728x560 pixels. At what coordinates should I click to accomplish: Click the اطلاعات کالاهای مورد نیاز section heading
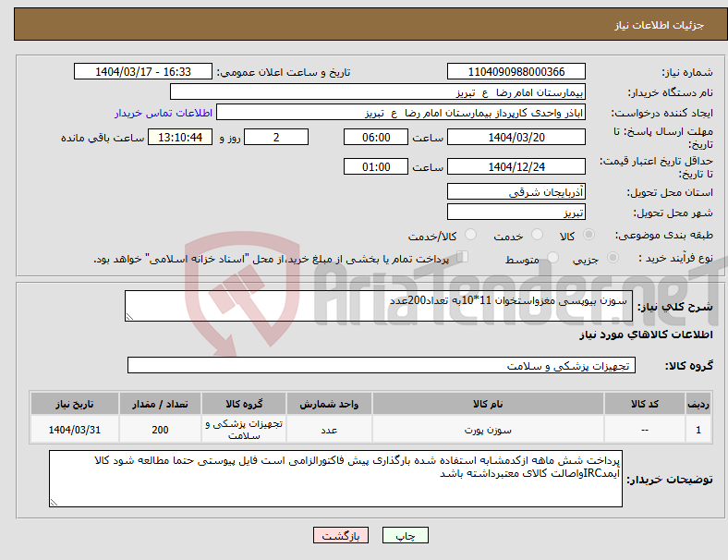(x=647, y=335)
